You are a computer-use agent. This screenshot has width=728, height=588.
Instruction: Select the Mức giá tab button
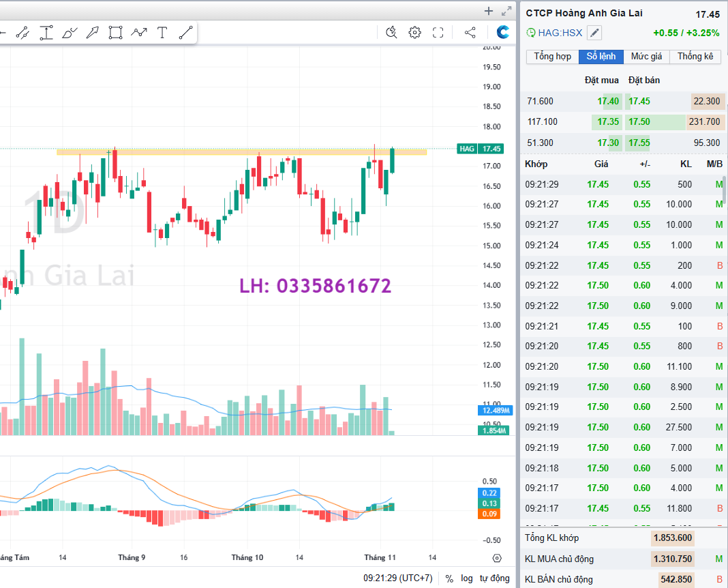(646, 57)
